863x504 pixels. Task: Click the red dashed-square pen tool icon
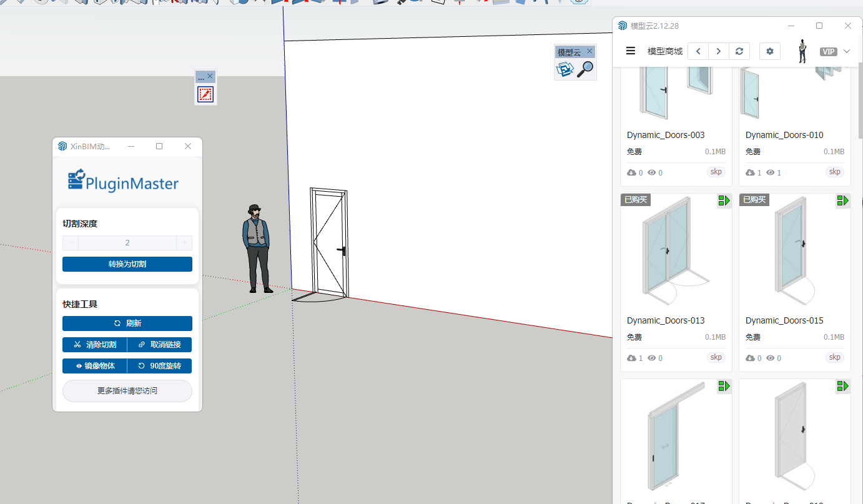pos(205,94)
